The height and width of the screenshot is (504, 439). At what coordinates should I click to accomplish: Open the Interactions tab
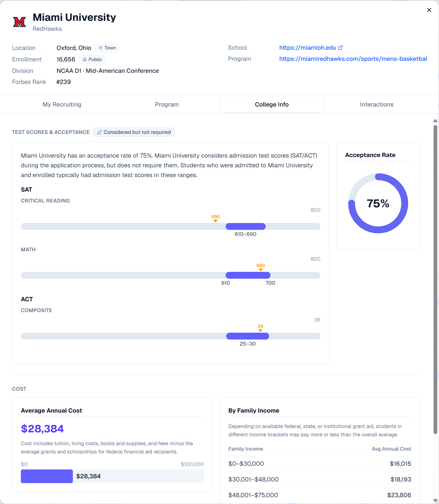377,105
